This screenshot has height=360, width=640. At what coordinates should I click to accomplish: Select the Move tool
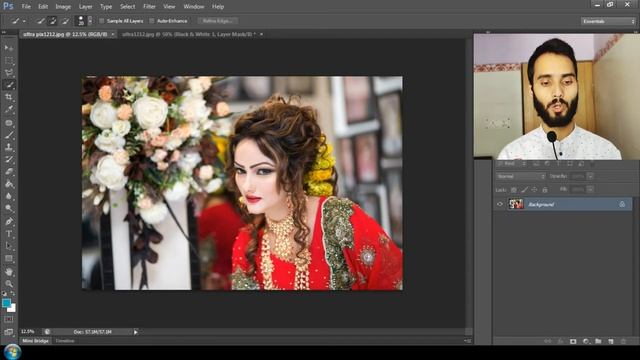point(9,48)
